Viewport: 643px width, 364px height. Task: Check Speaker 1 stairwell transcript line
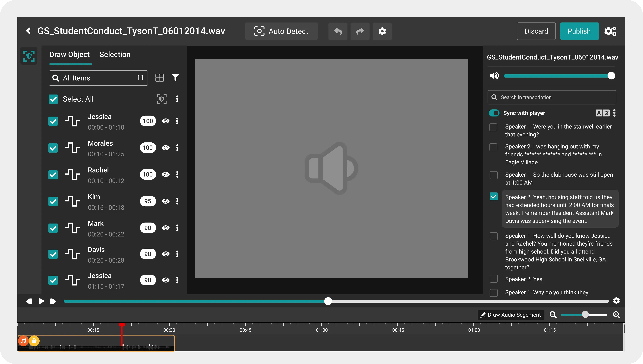(494, 128)
